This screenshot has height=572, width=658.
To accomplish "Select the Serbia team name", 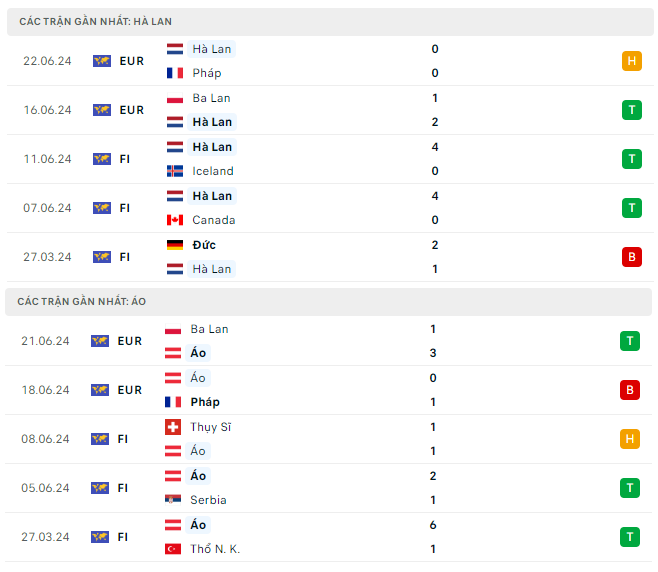I will coord(208,500).
